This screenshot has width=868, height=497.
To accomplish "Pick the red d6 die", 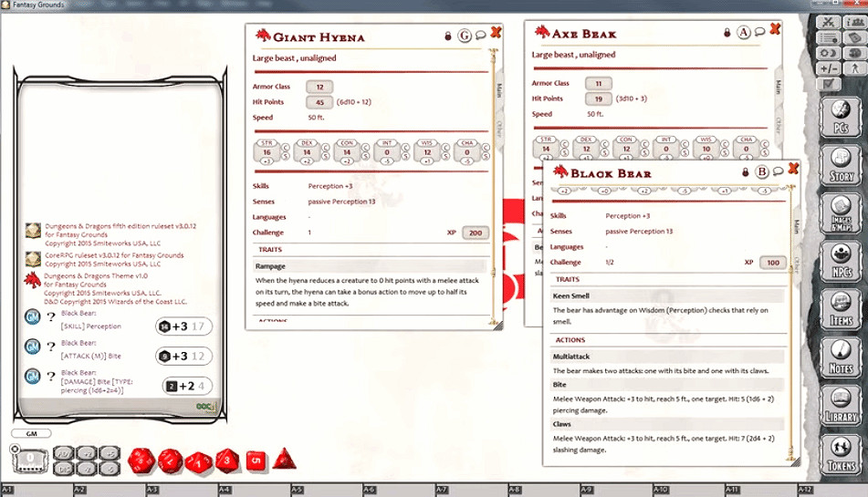I will [256, 461].
